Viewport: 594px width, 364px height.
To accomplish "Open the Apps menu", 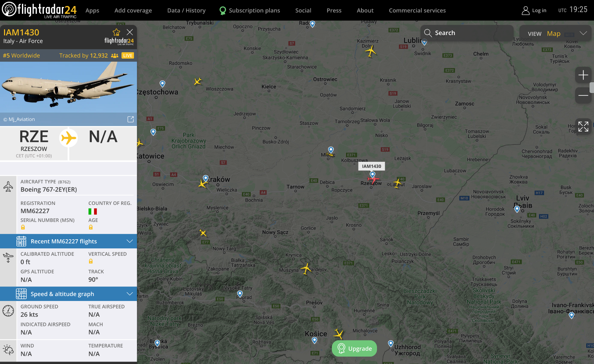I will [92, 10].
